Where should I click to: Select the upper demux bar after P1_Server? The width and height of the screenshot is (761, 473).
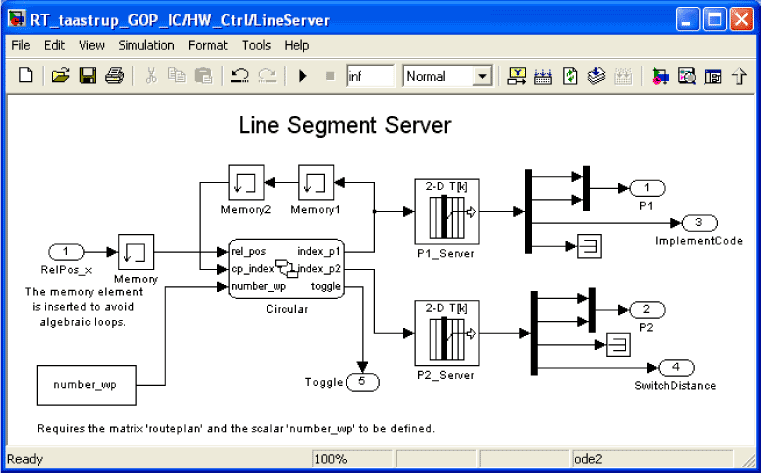529,212
